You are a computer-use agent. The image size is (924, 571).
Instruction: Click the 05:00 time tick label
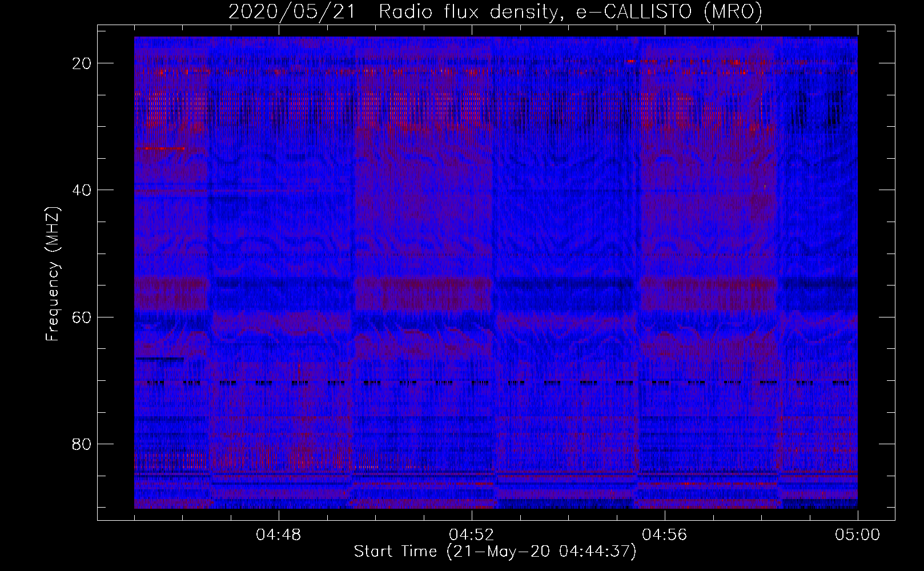click(858, 535)
